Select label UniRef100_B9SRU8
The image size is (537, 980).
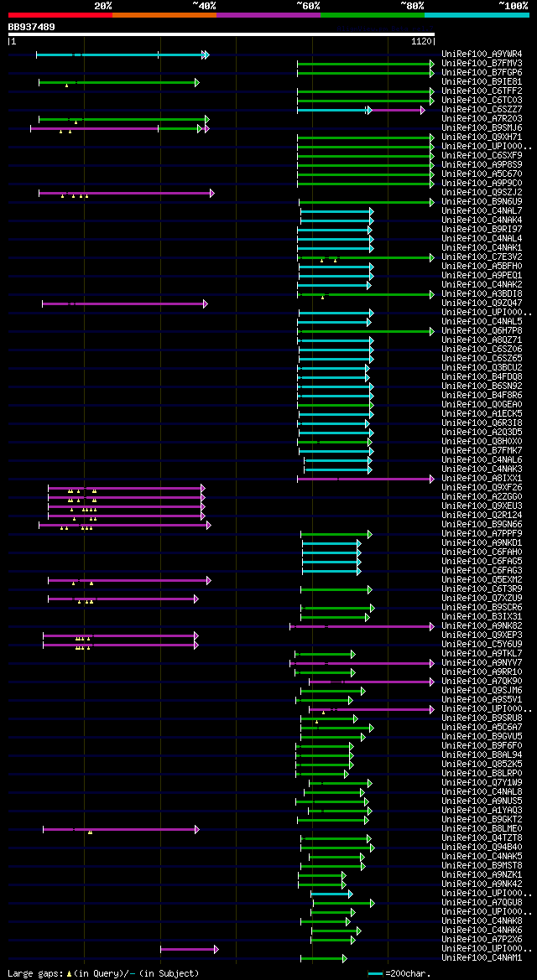click(482, 718)
